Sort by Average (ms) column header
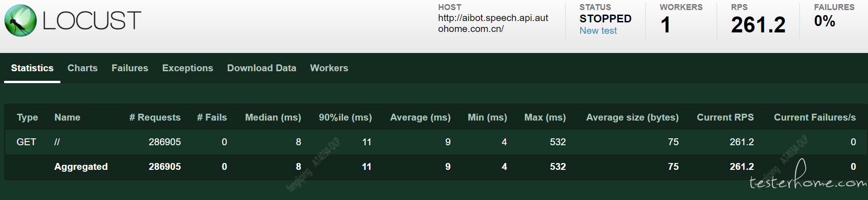The width and height of the screenshot is (868, 200). (x=420, y=117)
